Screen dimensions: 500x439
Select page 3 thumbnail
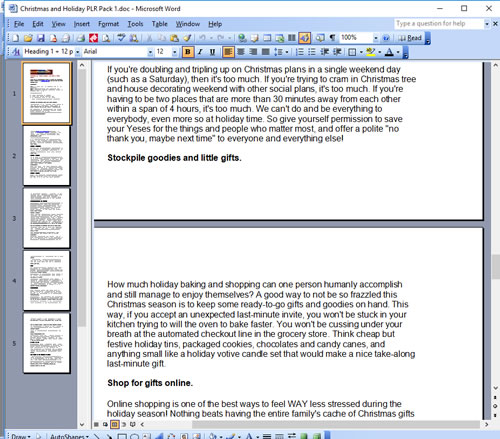click(x=46, y=218)
